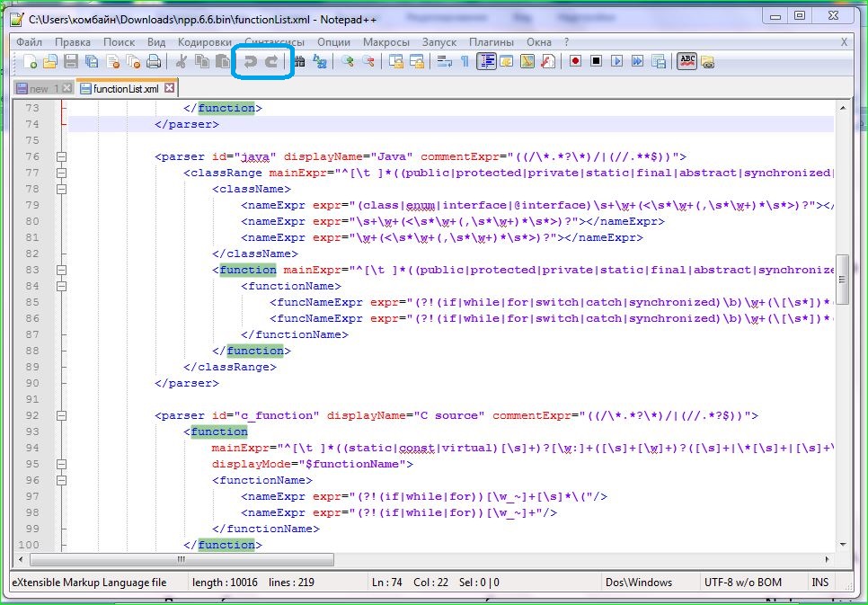Viewport: 868px width, 605px height.
Task: Toggle word wrap in the toolbar
Action: pyautogui.click(x=445, y=61)
